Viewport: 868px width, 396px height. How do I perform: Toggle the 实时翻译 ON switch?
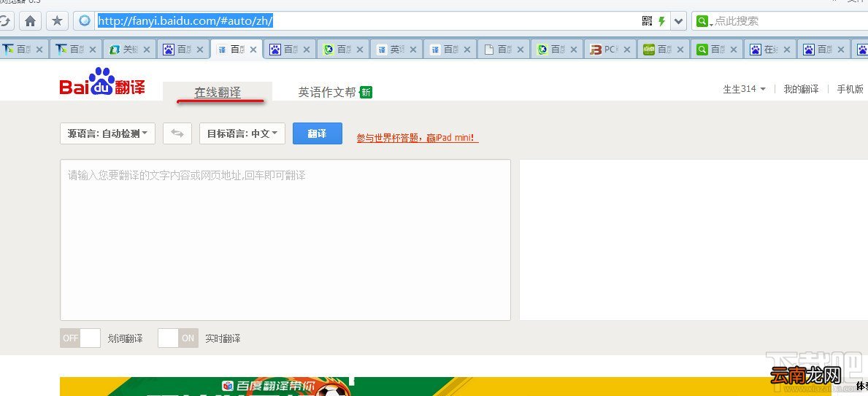coord(177,338)
